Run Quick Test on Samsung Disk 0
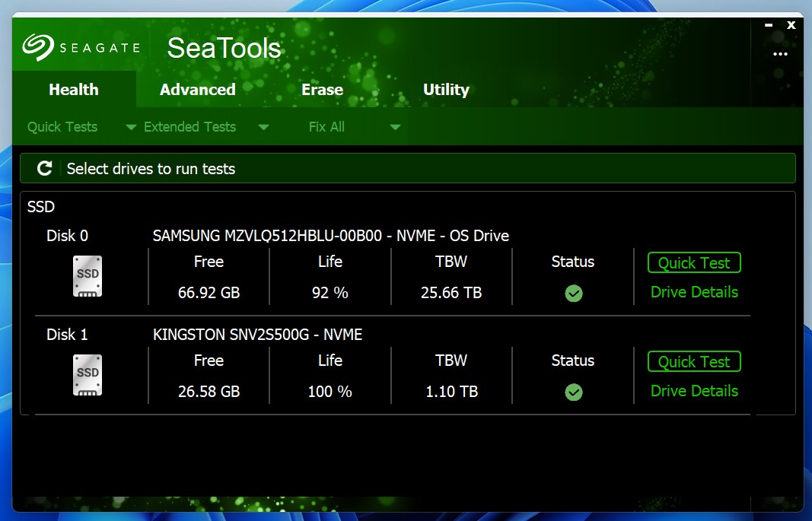 pyautogui.click(x=694, y=263)
